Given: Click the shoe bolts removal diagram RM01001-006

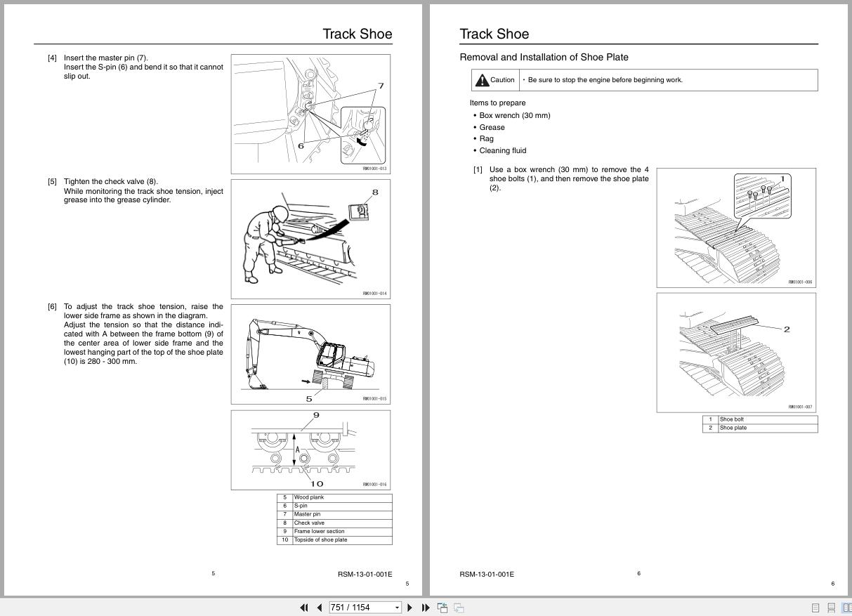Looking at the screenshot, I should pos(736,228).
